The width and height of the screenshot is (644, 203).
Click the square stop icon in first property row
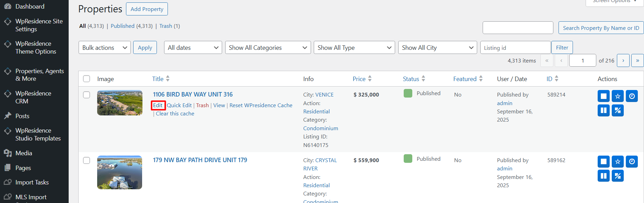click(x=603, y=96)
